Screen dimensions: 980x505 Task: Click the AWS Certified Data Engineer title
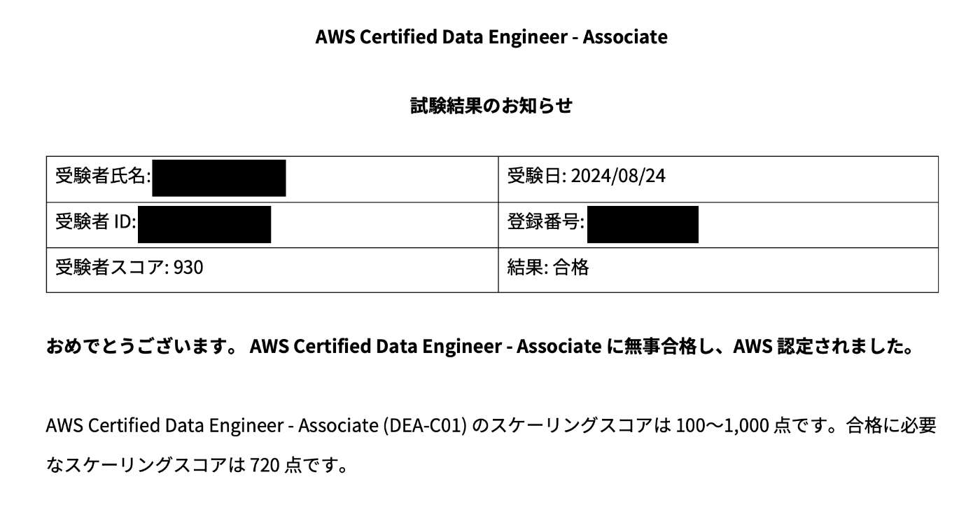click(x=491, y=36)
